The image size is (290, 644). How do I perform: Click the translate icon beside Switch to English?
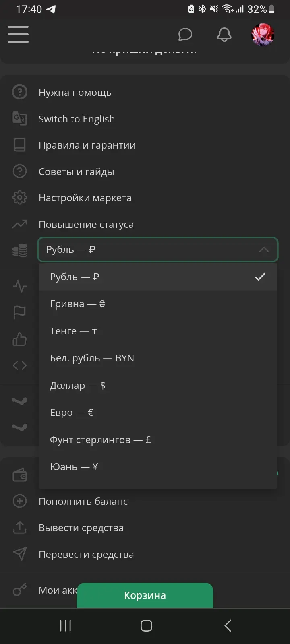[x=19, y=119]
